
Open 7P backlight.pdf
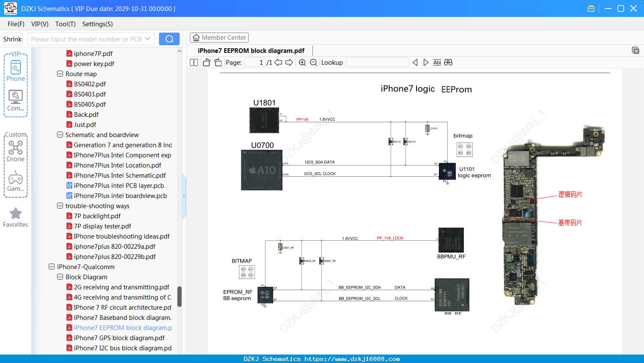click(97, 216)
